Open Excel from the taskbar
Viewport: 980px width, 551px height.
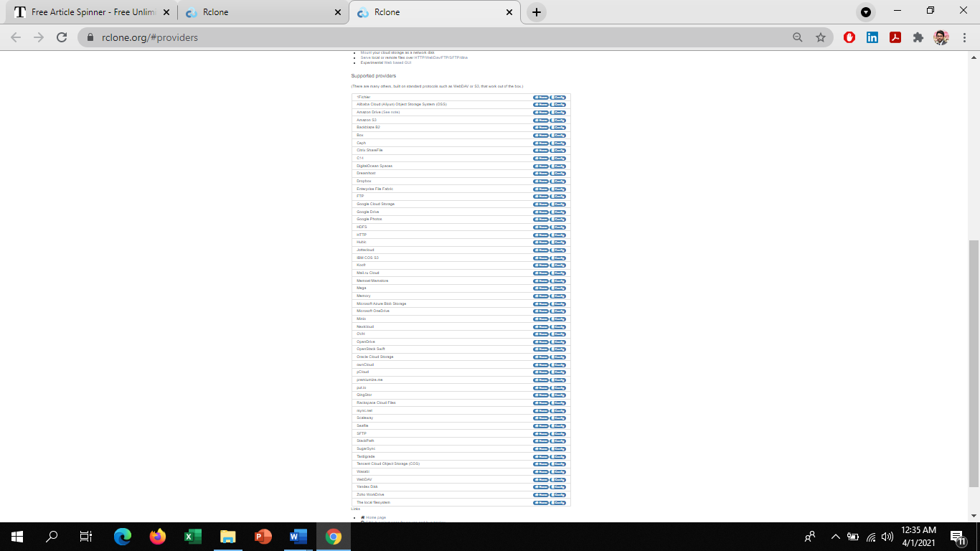pos(193,537)
